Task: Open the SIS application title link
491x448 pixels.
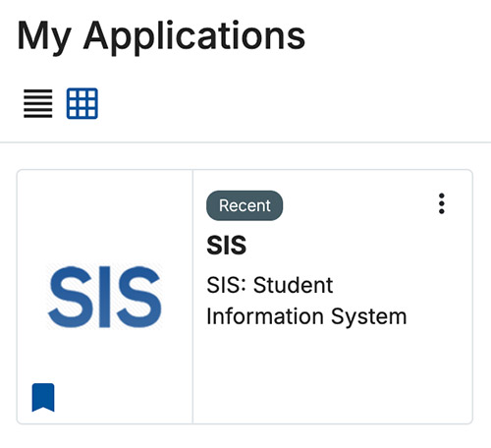Action: 227,245
